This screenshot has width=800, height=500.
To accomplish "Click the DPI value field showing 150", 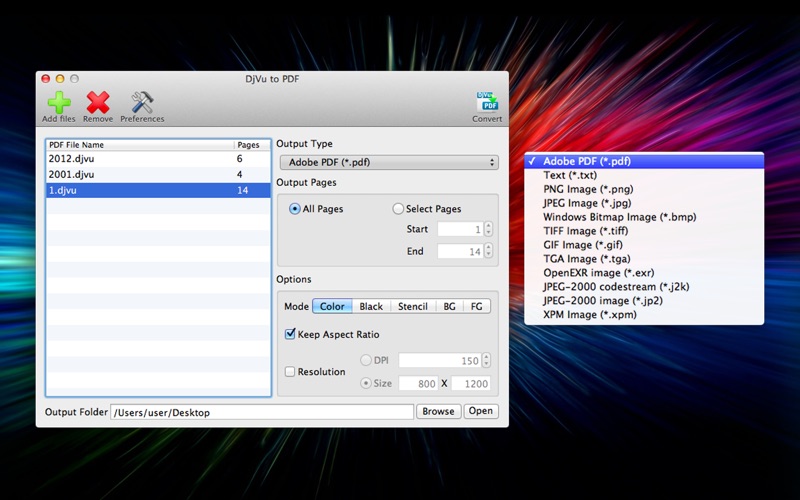I will tap(440, 360).
